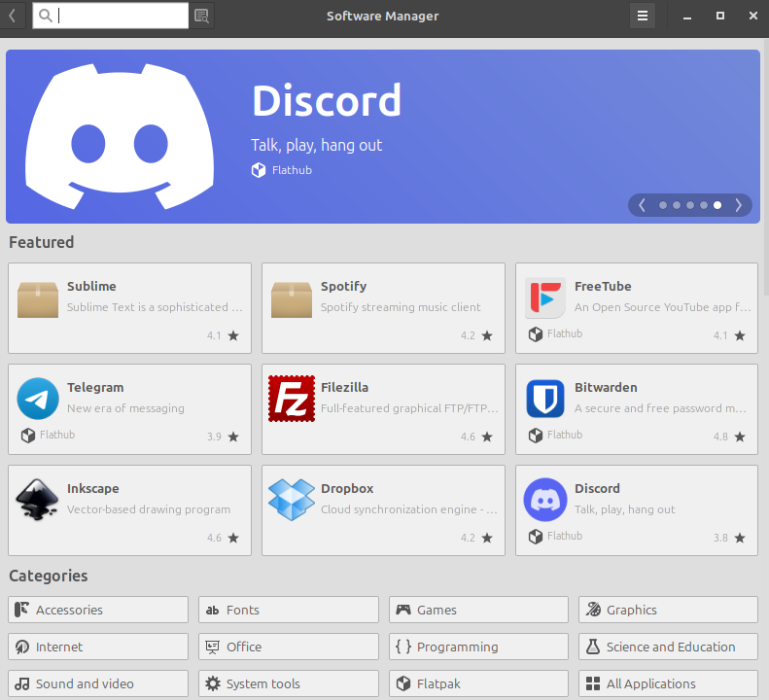Click the Inkscape app icon

[x=38, y=500]
